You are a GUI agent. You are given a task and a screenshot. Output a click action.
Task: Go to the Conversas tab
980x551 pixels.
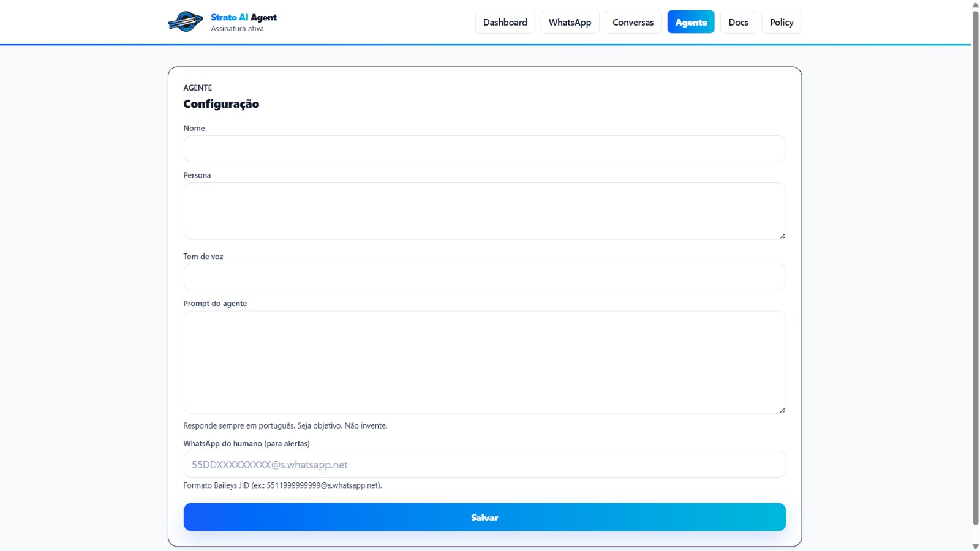tap(633, 22)
